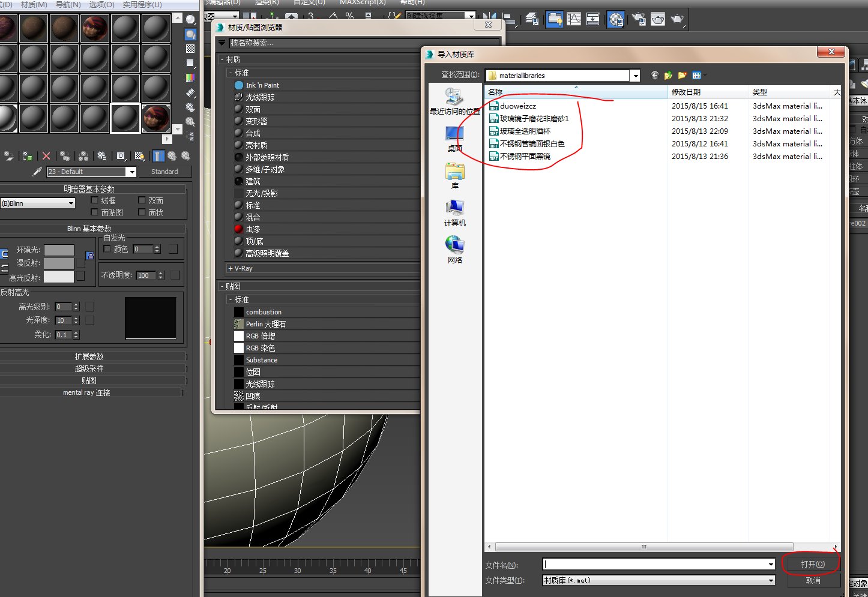
Task: Click the Put to Library icon
Action: point(102,156)
